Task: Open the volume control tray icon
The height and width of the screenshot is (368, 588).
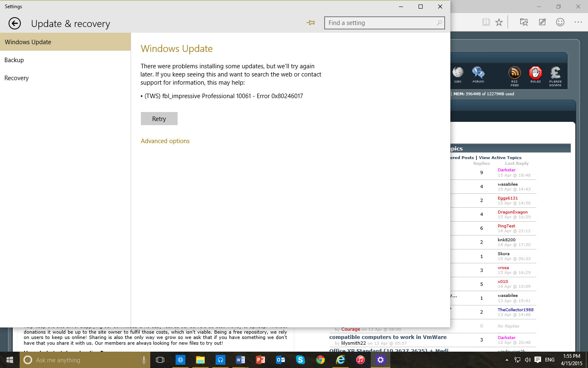Action: pyautogui.click(x=527, y=360)
